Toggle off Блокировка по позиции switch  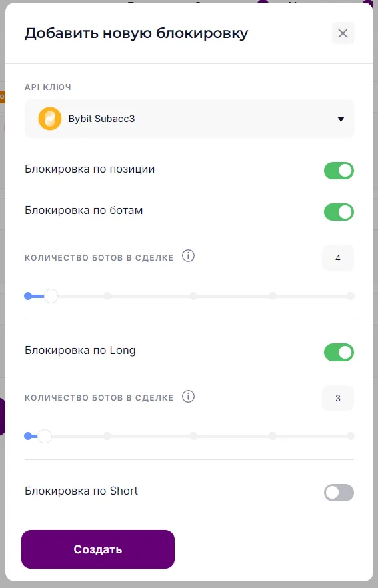point(339,171)
